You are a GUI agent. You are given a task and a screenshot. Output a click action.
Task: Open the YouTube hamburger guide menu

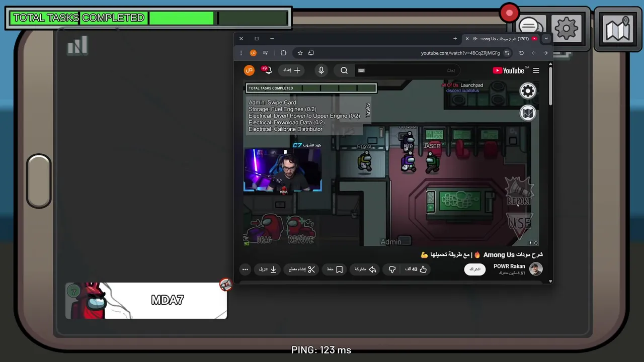536,70
